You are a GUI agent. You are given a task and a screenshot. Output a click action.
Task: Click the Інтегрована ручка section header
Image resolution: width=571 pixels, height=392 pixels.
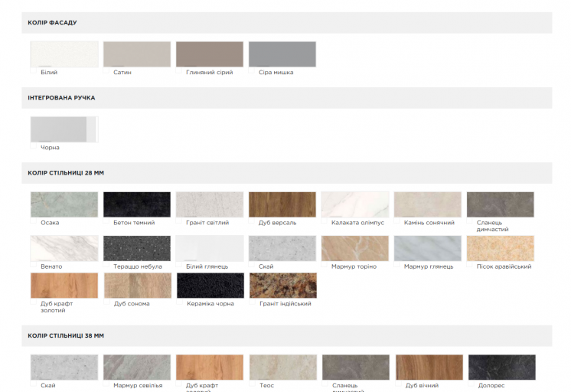click(x=287, y=98)
